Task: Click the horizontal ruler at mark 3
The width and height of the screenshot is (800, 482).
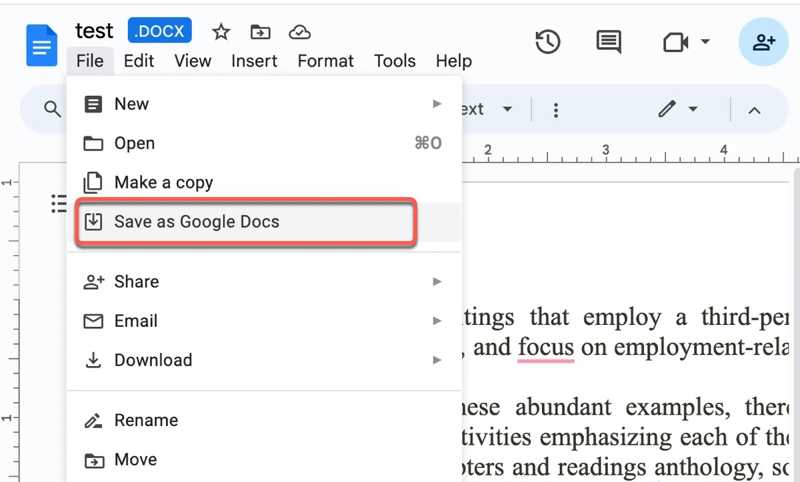Action: pyautogui.click(x=606, y=150)
